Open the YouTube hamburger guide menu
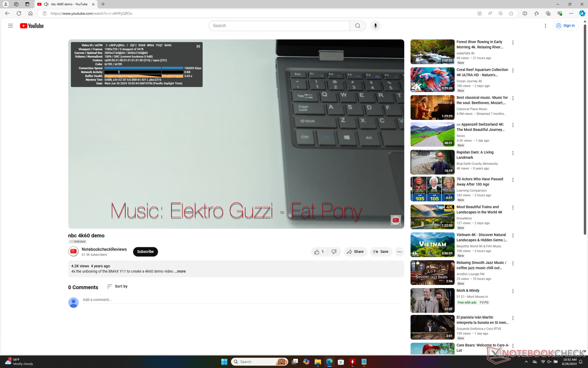 click(x=10, y=26)
